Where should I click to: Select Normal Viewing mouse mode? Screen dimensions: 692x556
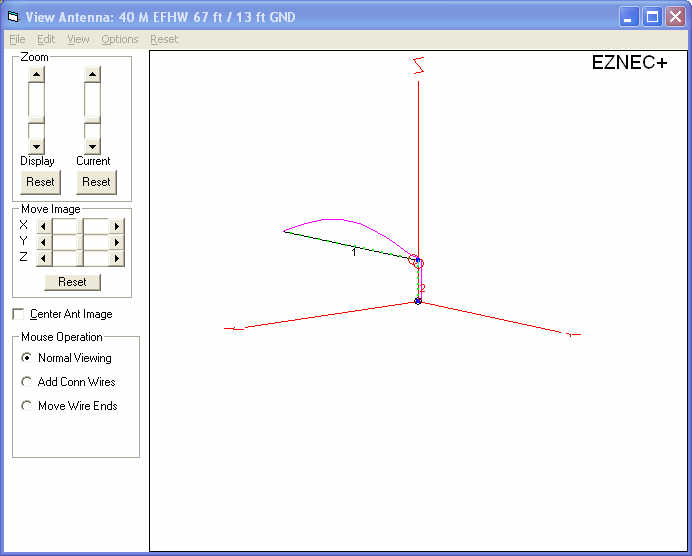pos(26,357)
